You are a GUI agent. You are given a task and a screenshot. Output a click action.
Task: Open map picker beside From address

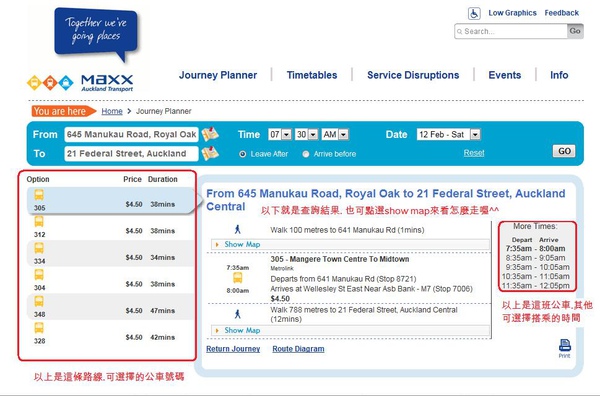pos(210,134)
